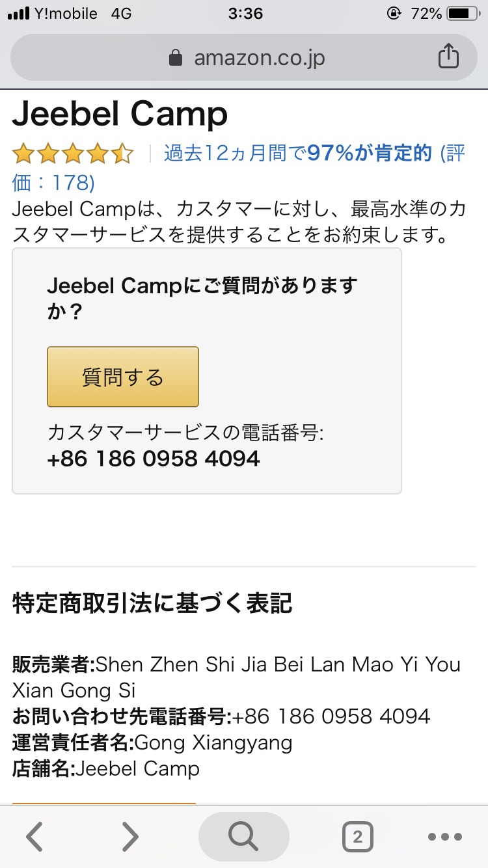Open the tab switcher showing 2 tabs
Viewport: 488px width, 868px height.
coord(357,837)
